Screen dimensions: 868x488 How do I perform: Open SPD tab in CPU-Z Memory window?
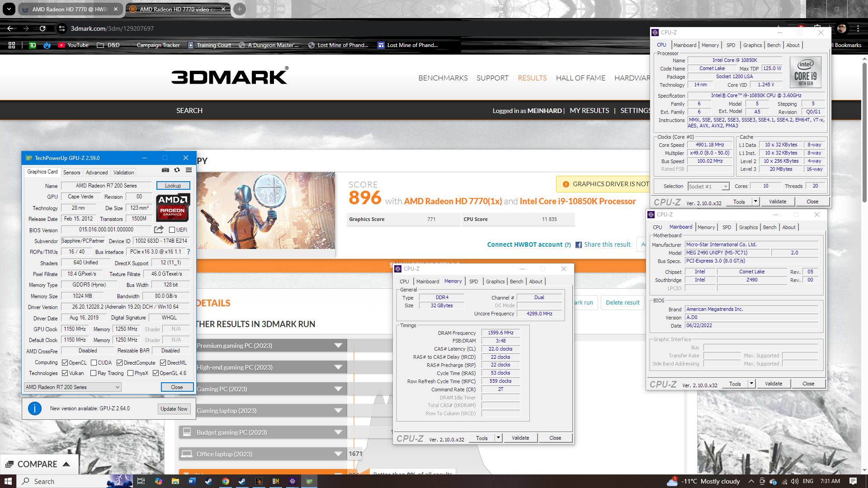click(473, 282)
